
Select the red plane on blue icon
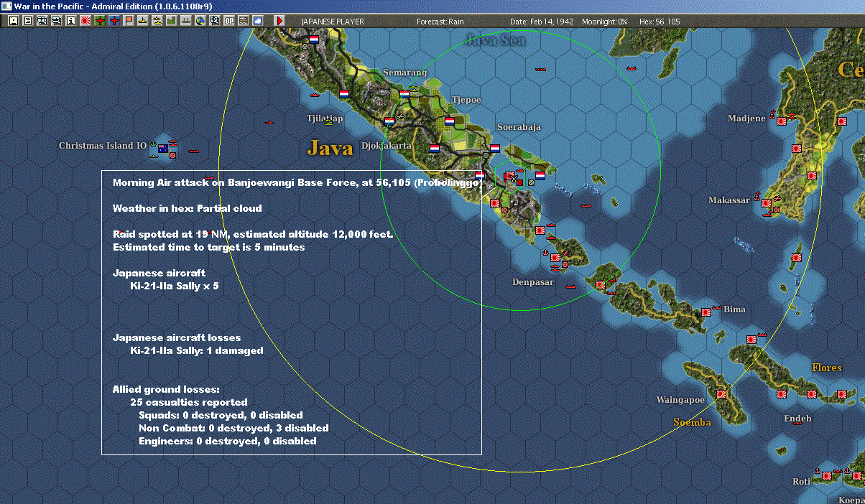(x=114, y=21)
